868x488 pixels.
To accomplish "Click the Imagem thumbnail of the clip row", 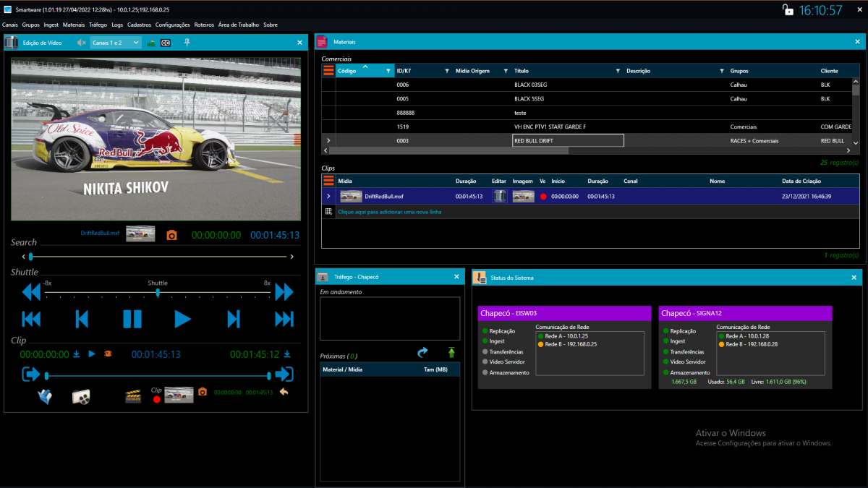I will point(524,196).
